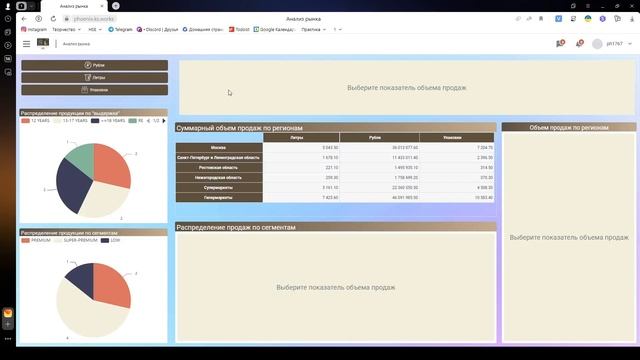Select the Нижегородская область row header
The height and width of the screenshot is (360, 640).
[x=219, y=178]
